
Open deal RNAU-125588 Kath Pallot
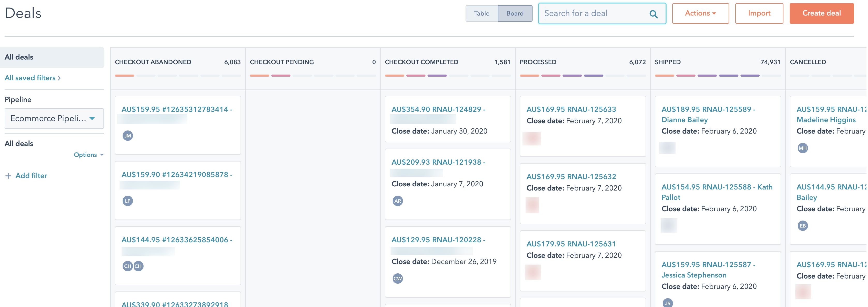717,192
